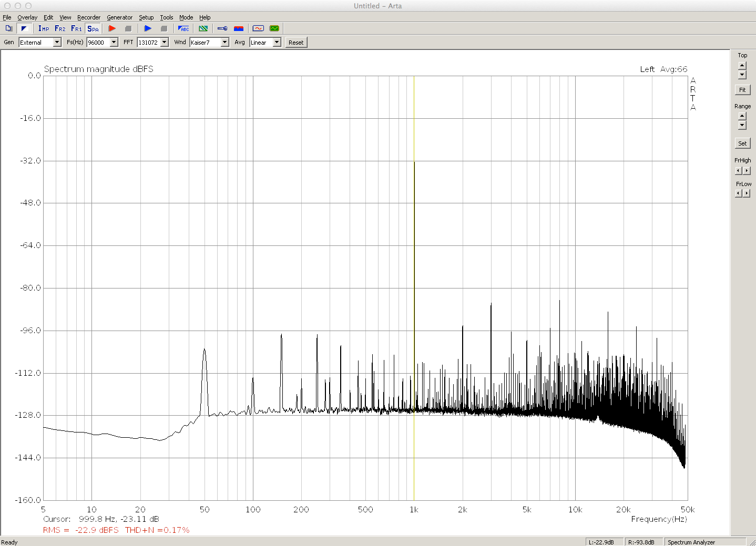Click the Left Avg:66 label
This screenshot has width=756, height=546.
pyautogui.click(x=663, y=69)
